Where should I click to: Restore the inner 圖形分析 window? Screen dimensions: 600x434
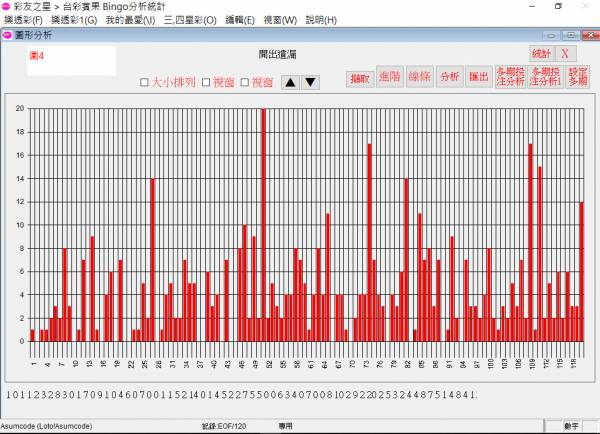570,35
